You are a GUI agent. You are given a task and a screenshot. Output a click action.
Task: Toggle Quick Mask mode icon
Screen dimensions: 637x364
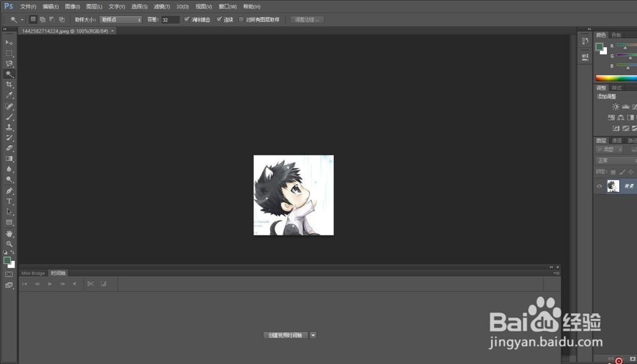9,274
